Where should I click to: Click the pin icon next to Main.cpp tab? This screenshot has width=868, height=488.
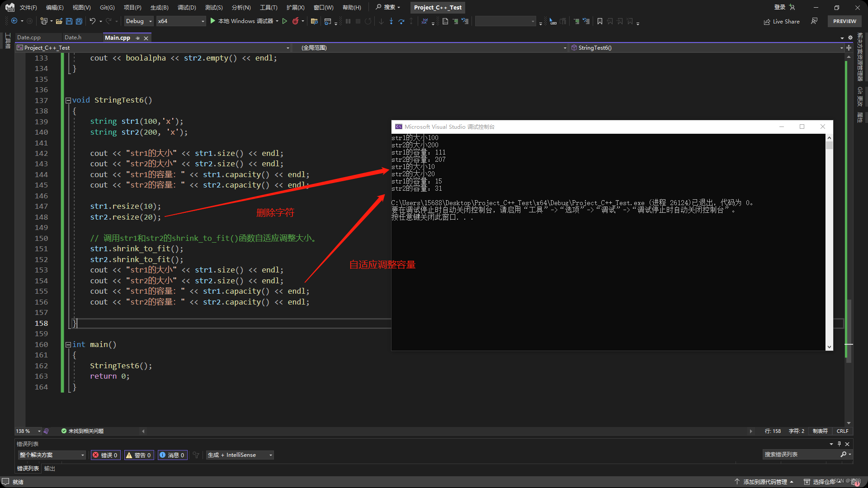pos(137,38)
